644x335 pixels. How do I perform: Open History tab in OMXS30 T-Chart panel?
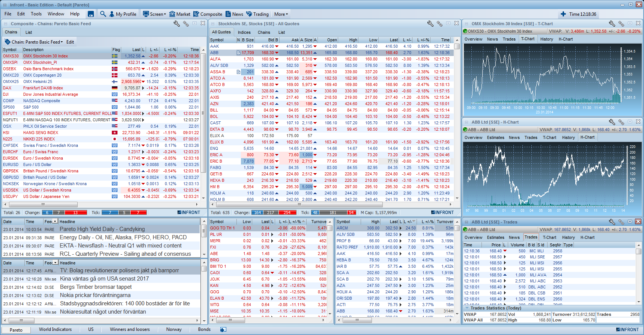pos(546,39)
